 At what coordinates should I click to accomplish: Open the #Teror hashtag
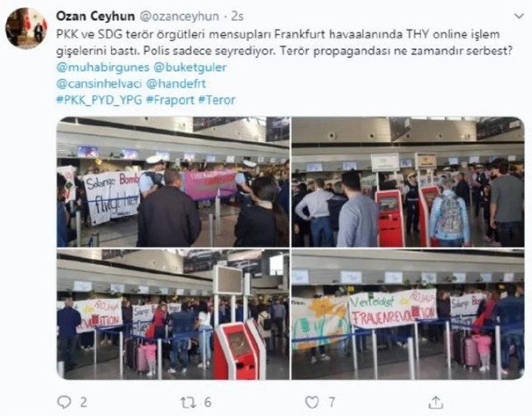(x=217, y=100)
